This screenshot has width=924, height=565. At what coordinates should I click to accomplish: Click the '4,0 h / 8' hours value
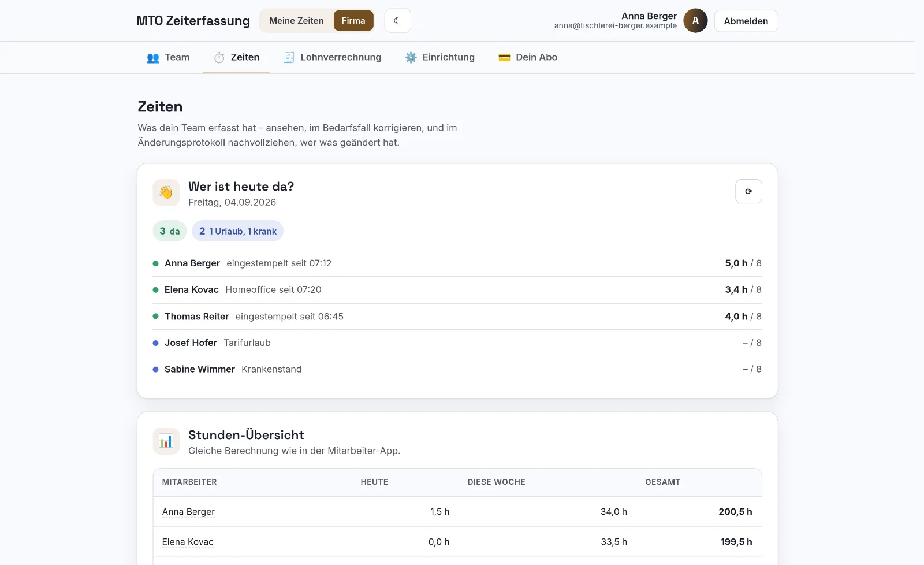[743, 317]
